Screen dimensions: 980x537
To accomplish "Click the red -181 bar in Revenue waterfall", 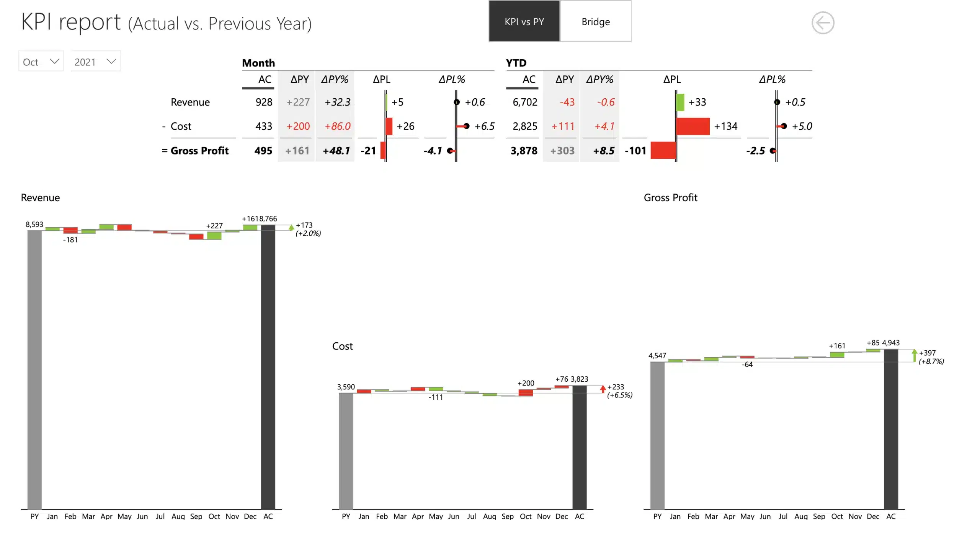I will (x=70, y=230).
